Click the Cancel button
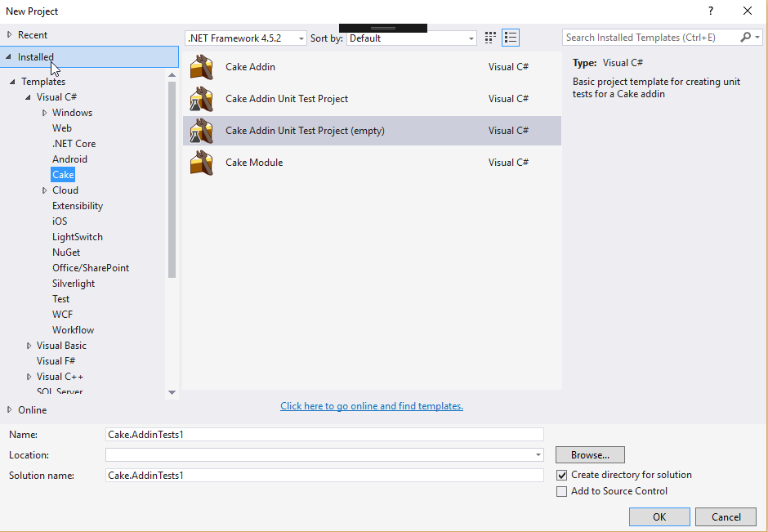The width and height of the screenshot is (768, 532). 726,517
